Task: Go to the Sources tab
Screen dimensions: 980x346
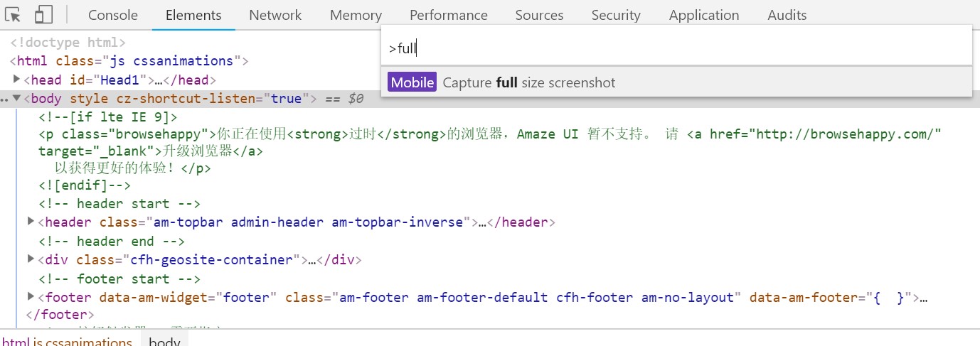Action: click(540, 15)
